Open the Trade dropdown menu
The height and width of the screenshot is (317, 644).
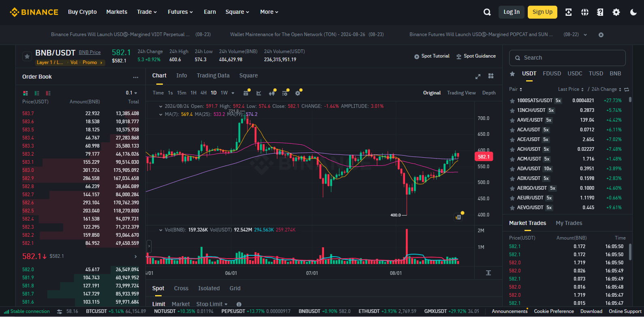pos(147,12)
